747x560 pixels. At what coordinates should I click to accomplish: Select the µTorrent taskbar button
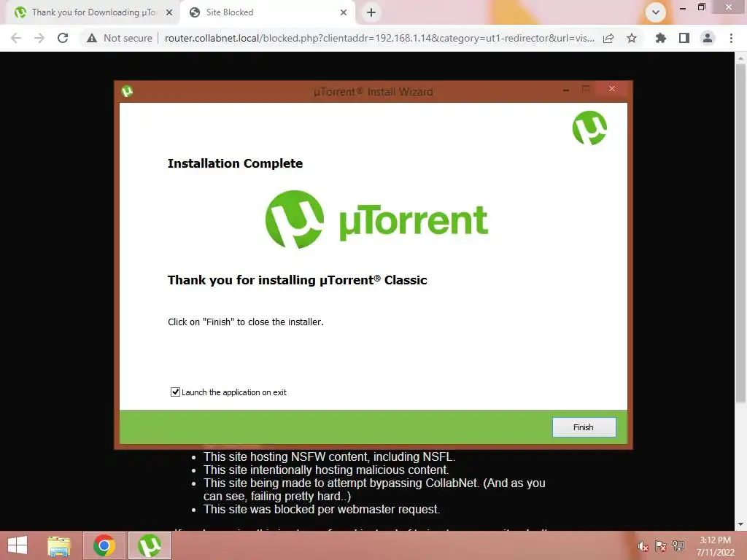(150, 545)
